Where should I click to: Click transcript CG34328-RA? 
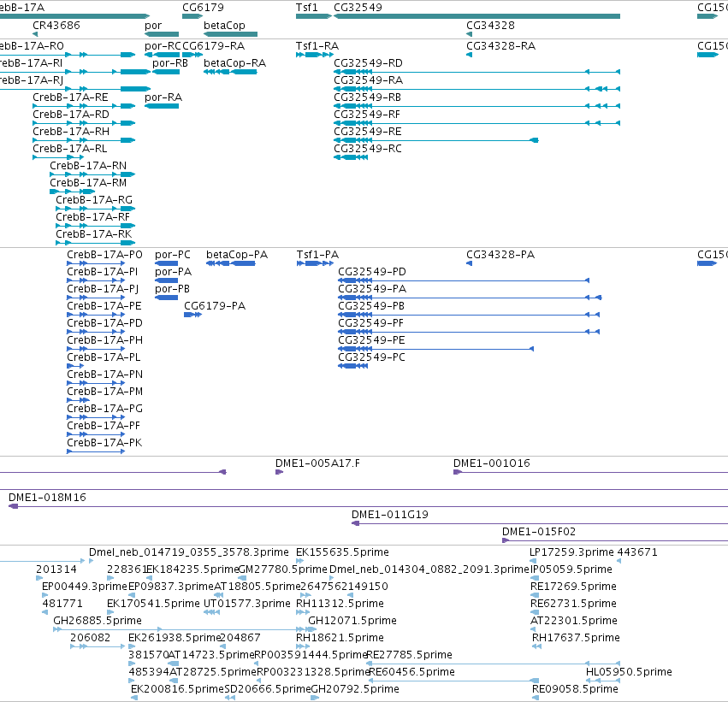501,46
